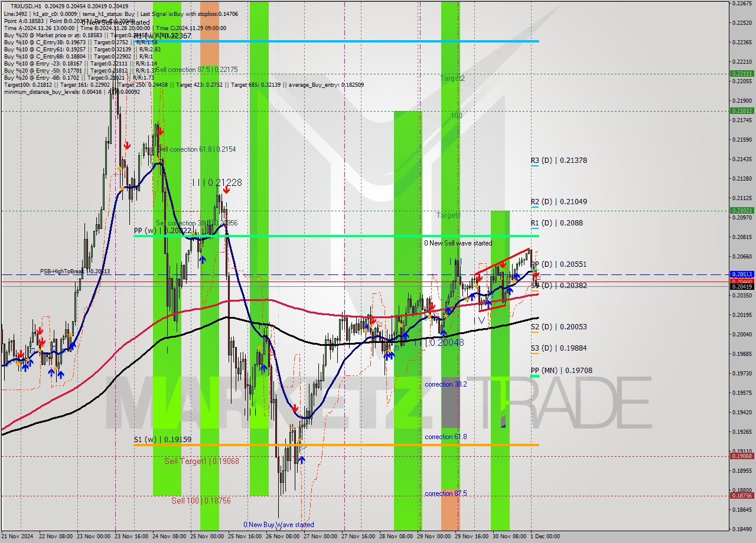Select the 'S1 (D) | 0.20382' support label
This screenshot has width=756, height=543.
[x=558, y=286]
